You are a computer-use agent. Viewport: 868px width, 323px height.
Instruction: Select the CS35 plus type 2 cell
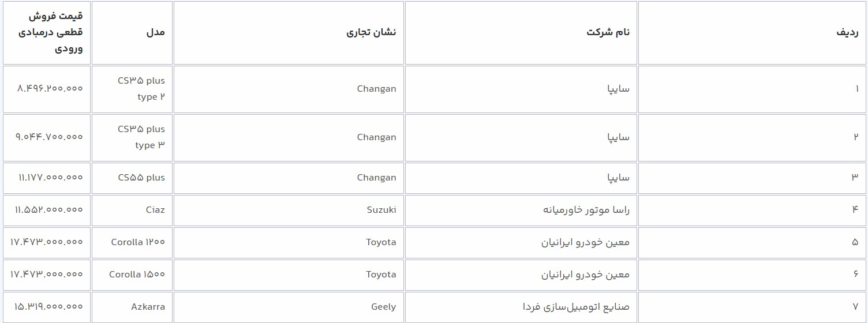(141, 89)
